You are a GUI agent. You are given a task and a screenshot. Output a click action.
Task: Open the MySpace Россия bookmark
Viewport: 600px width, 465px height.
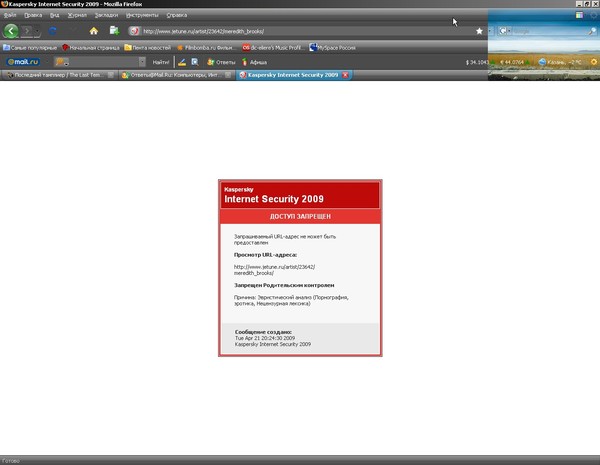(332, 48)
